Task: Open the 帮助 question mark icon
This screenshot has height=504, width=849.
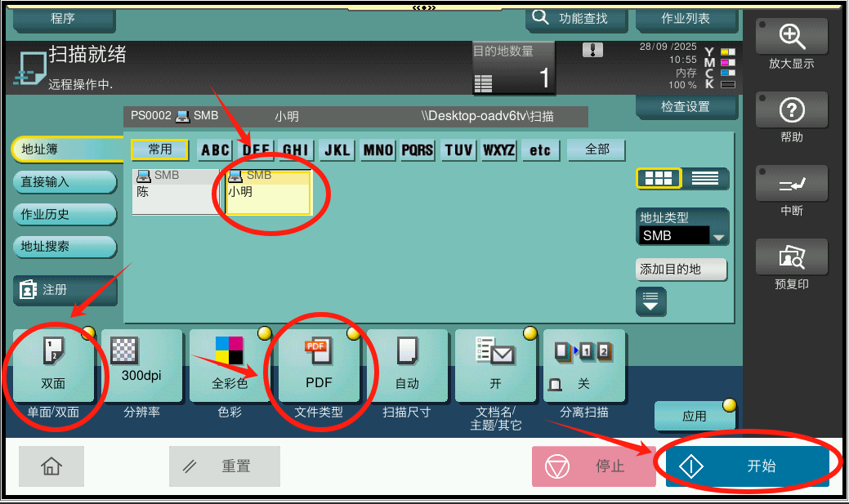Action: 792,109
